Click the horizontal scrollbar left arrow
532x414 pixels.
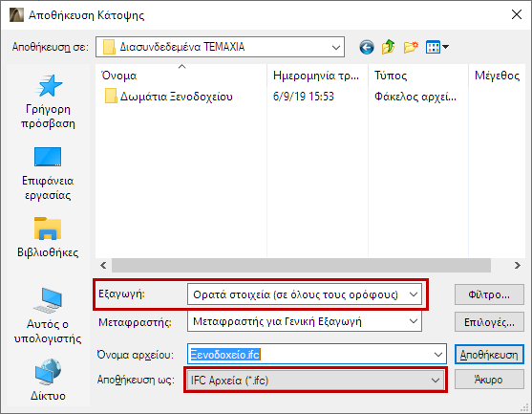tap(103, 265)
